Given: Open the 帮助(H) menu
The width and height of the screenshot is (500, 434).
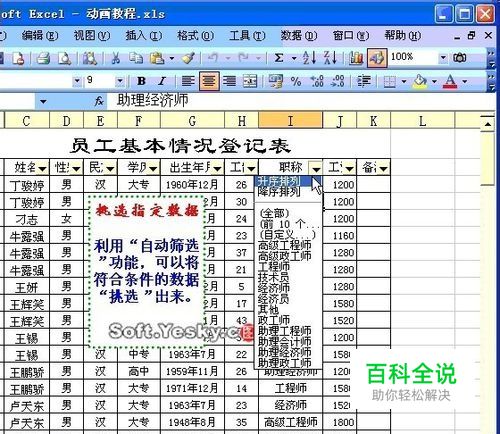Looking at the screenshot, I should coord(403,35).
